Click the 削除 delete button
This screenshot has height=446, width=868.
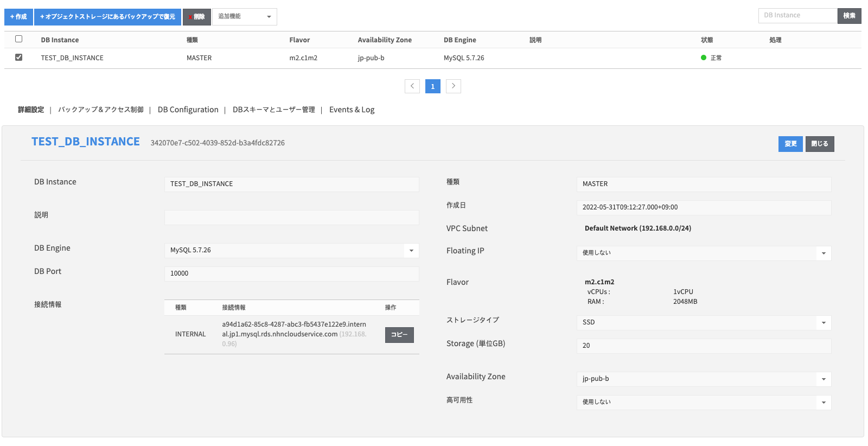tap(197, 17)
